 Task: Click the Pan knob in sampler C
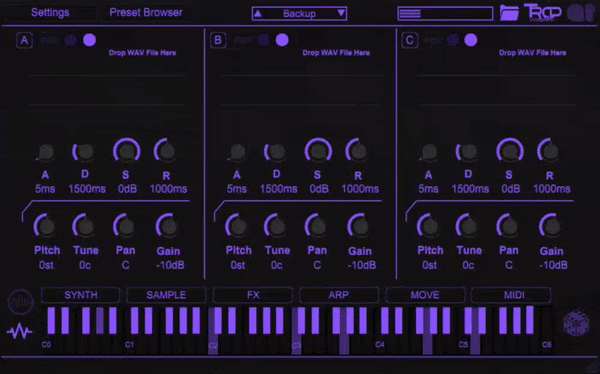click(x=509, y=226)
